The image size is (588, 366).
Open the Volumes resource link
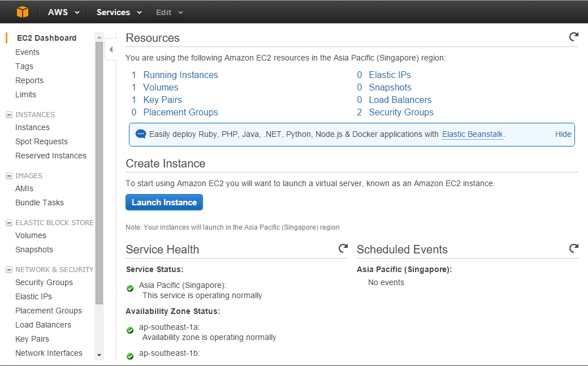coord(161,88)
